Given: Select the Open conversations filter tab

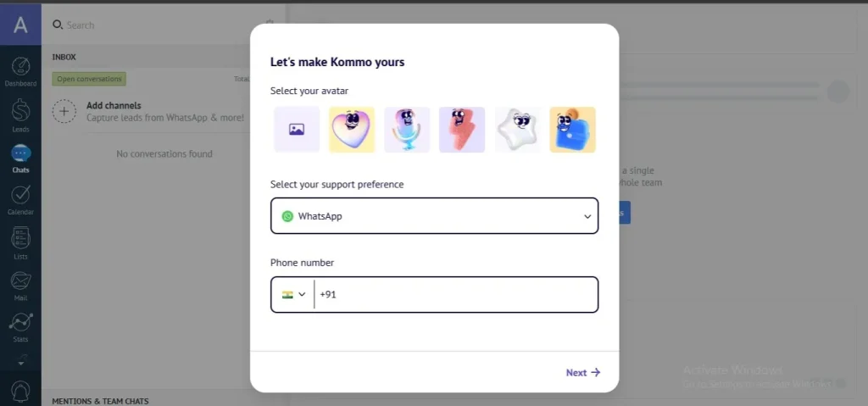Looking at the screenshot, I should (x=89, y=79).
